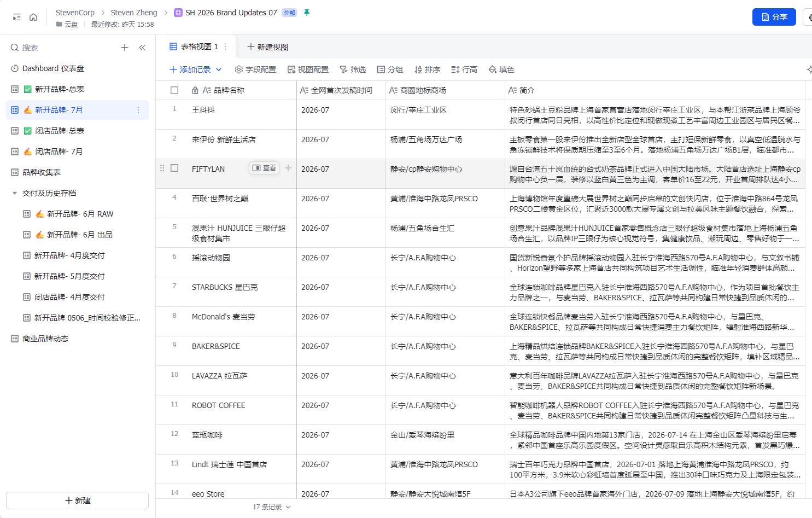The width and height of the screenshot is (812, 518).
Task: Click the 添加记录 add record button
Action: pyautogui.click(x=190, y=69)
